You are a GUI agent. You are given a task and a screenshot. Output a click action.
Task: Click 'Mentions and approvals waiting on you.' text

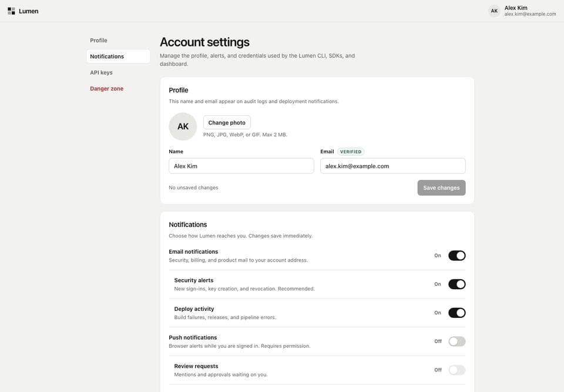click(221, 374)
